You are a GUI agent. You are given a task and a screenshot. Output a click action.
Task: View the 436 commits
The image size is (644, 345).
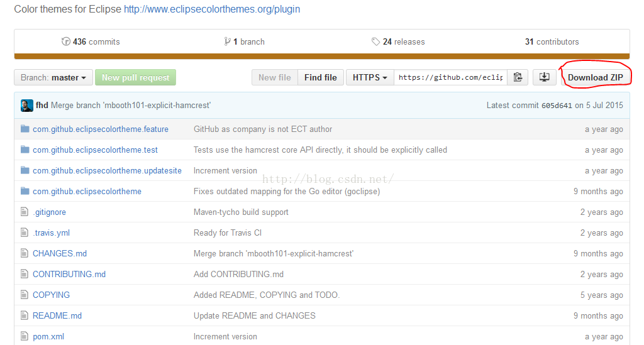[96, 42]
